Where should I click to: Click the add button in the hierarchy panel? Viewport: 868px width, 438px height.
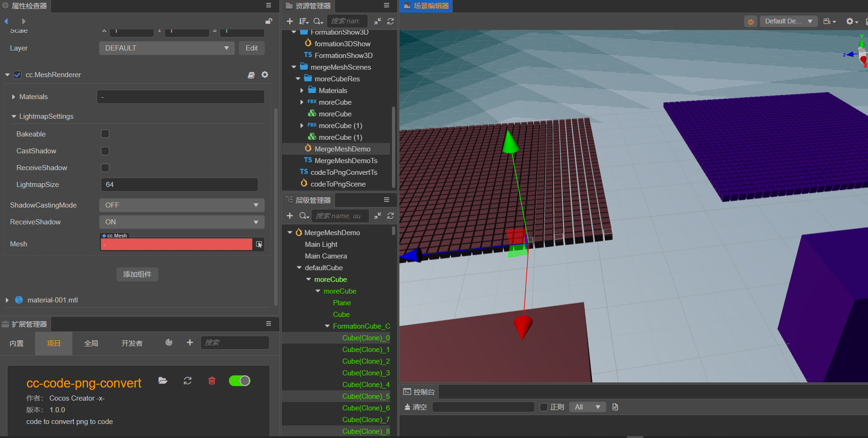tap(290, 215)
